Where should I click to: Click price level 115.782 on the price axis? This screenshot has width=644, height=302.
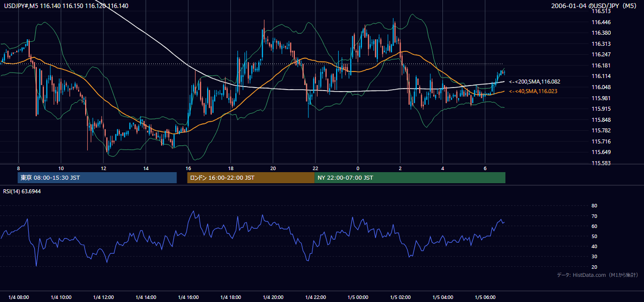pos(601,130)
